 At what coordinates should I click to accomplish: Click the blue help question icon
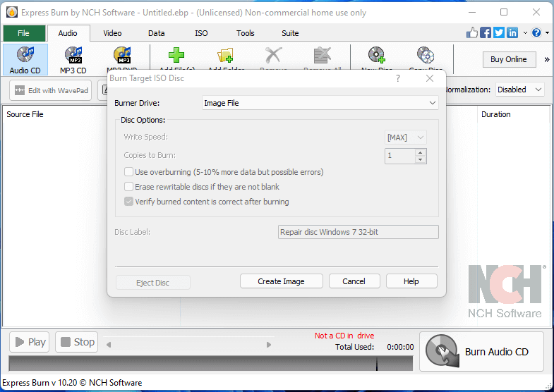(x=536, y=33)
